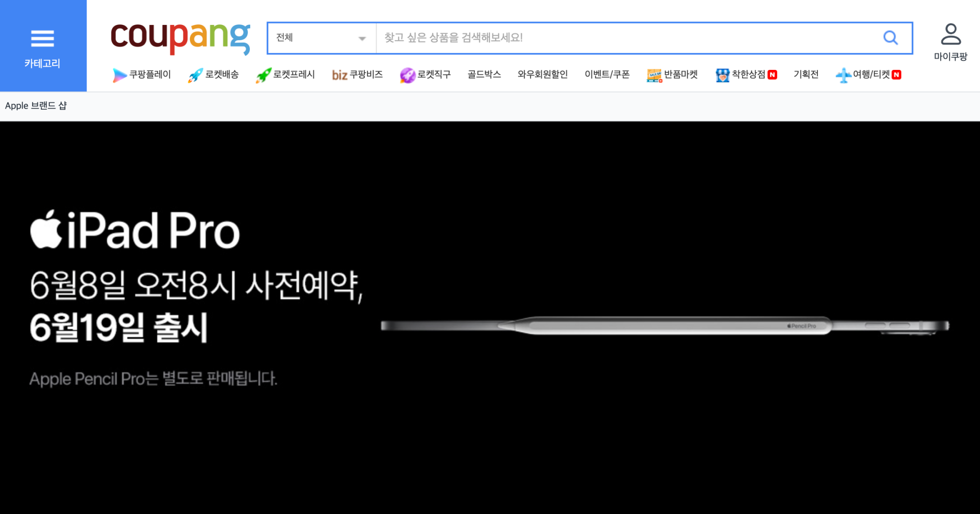980x514 pixels.
Task: Click the 카테고리 label
Action: (43, 63)
